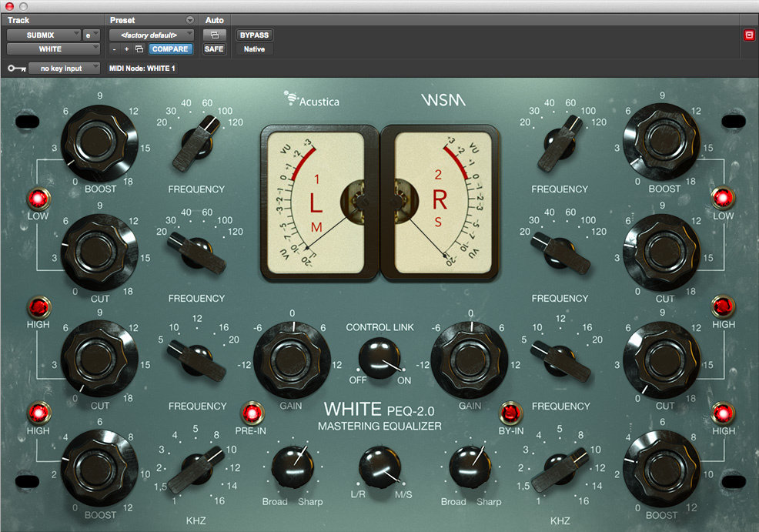Click the right channel high CUT knob
Image resolution: width=759 pixels, height=532 pixels.
click(x=661, y=359)
